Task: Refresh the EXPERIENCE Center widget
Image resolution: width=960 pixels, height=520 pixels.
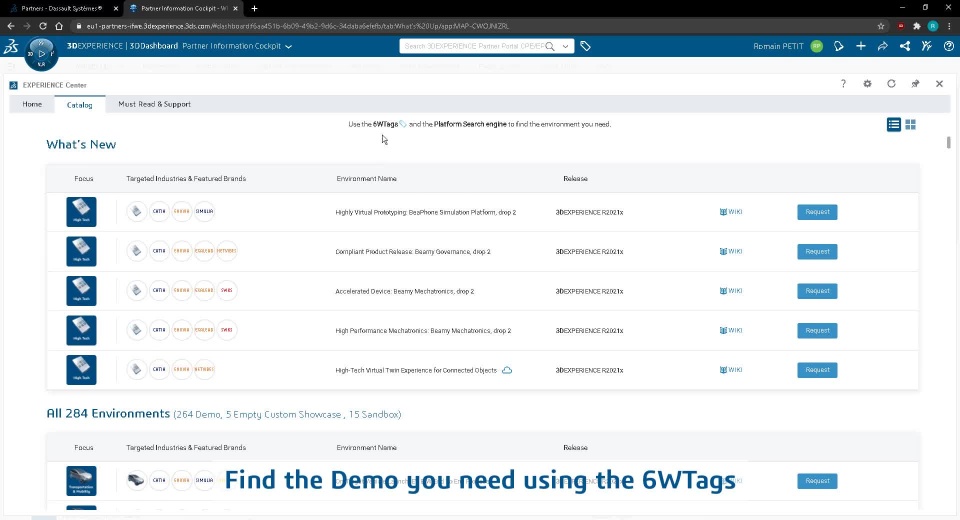Action: pyautogui.click(x=891, y=84)
